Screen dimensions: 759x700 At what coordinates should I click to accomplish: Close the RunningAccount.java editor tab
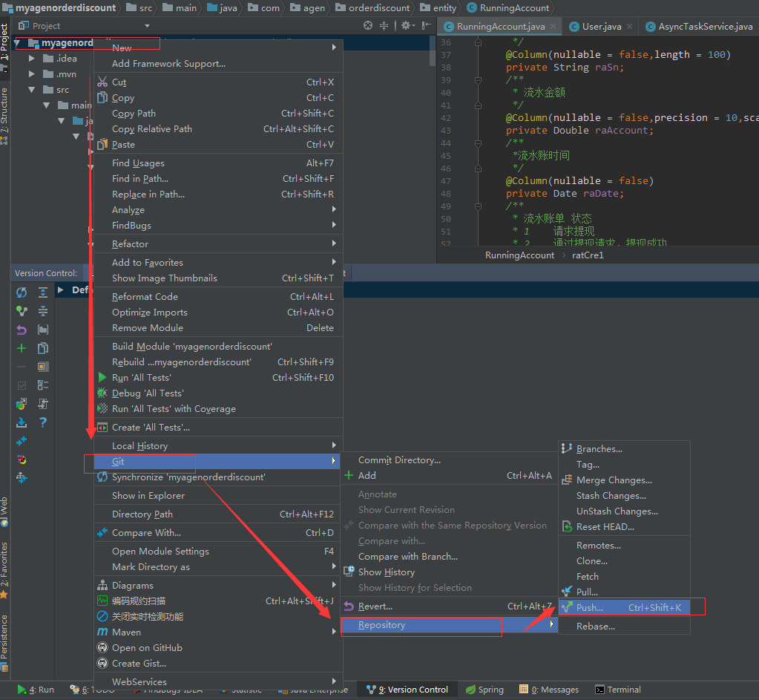pyautogui.click(x=553, y=26)
